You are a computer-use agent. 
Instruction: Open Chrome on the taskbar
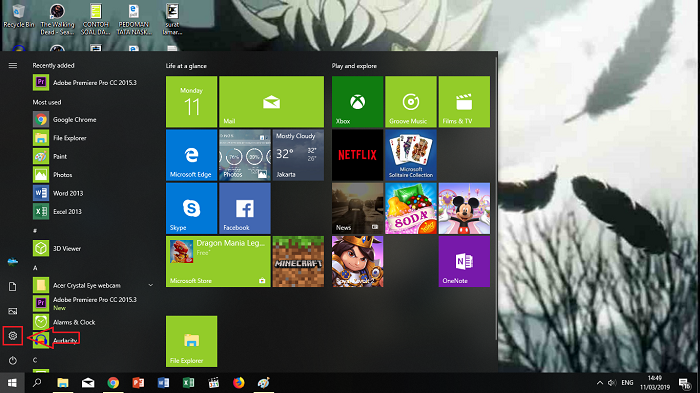coord(113,383)
